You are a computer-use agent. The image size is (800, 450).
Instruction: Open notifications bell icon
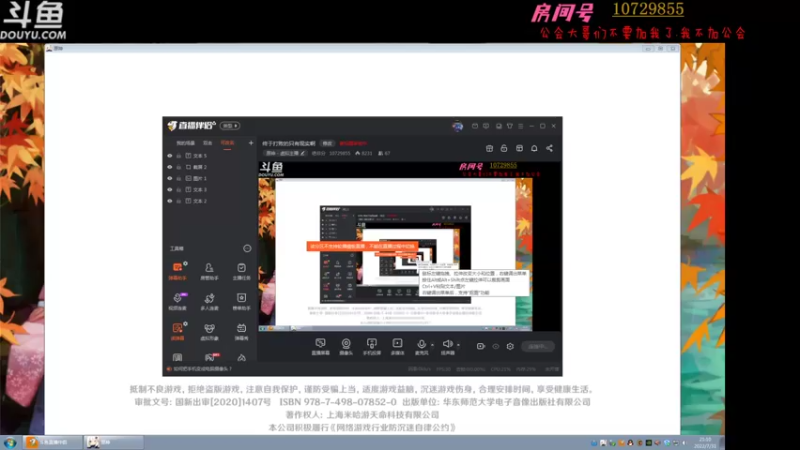pyautogui.click(x=534, y=148)
